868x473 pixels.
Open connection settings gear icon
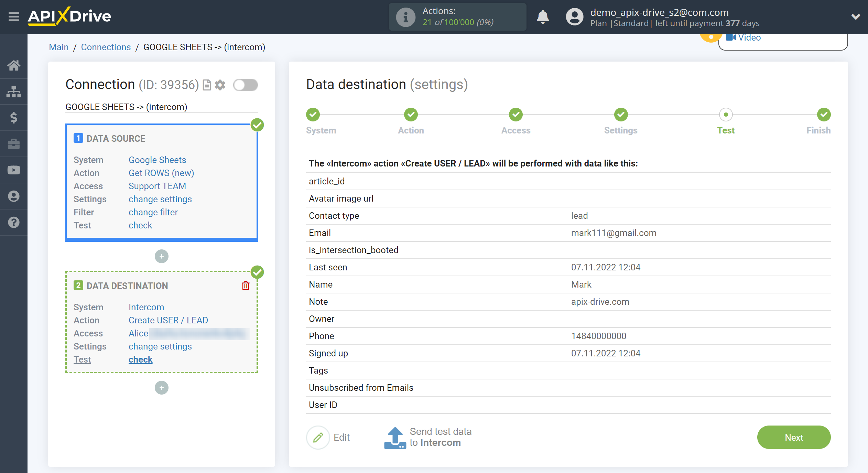220,85
